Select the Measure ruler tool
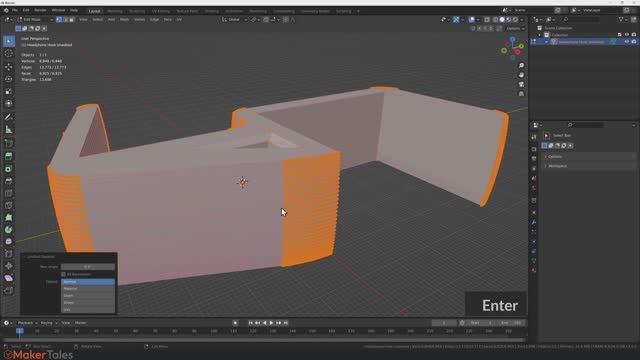The height and width of the screenshot is (360, 640). tap(9, 130)
